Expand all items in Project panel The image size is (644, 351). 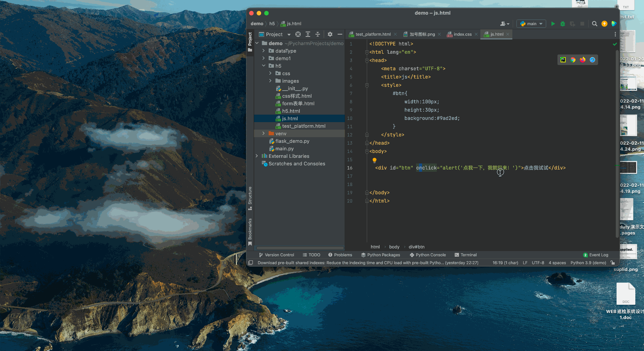[308, 34]
